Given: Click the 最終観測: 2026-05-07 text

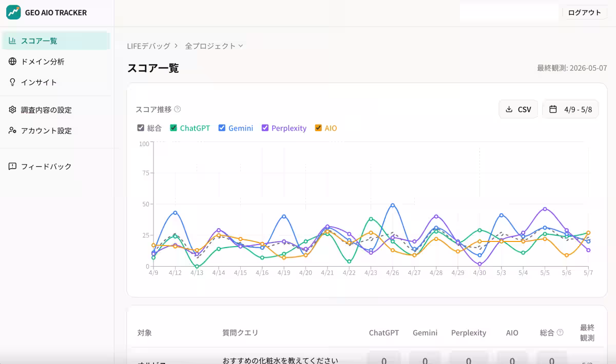Looking at the screenshot, I should [572, 68].
